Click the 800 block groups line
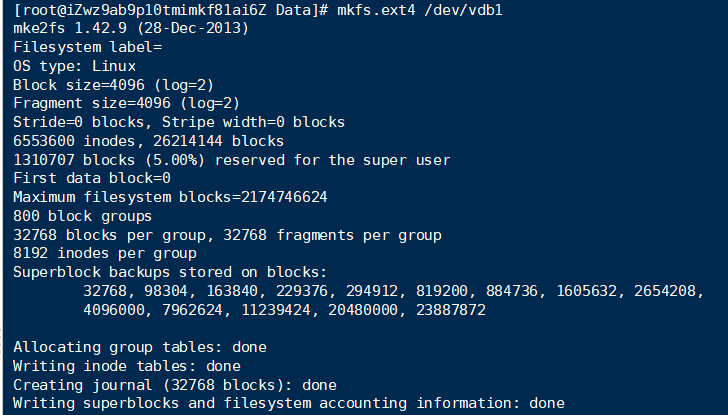728x415 pixels. click(x=83, y=216)
